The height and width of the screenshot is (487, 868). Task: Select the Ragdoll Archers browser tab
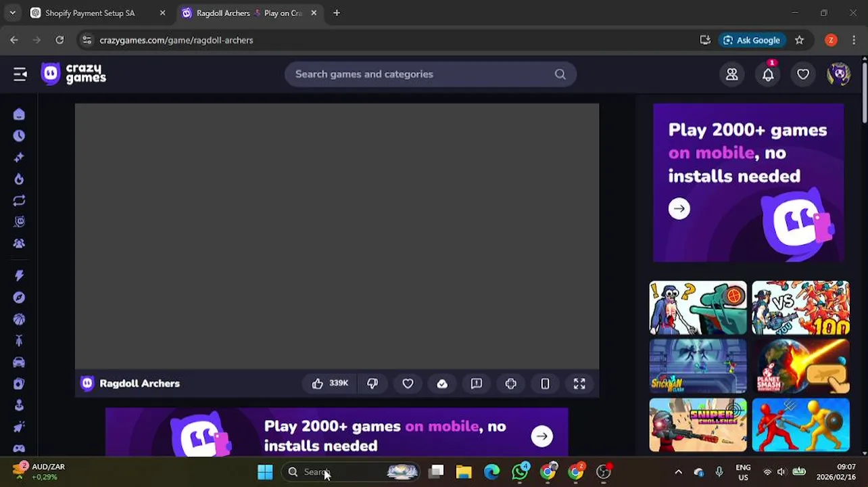[249, 13]
